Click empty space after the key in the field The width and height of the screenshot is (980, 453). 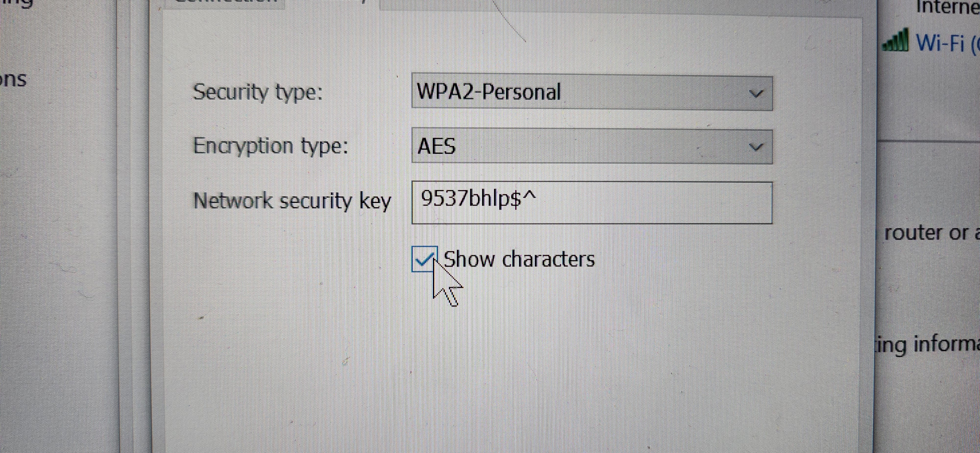tap(654, 202)
